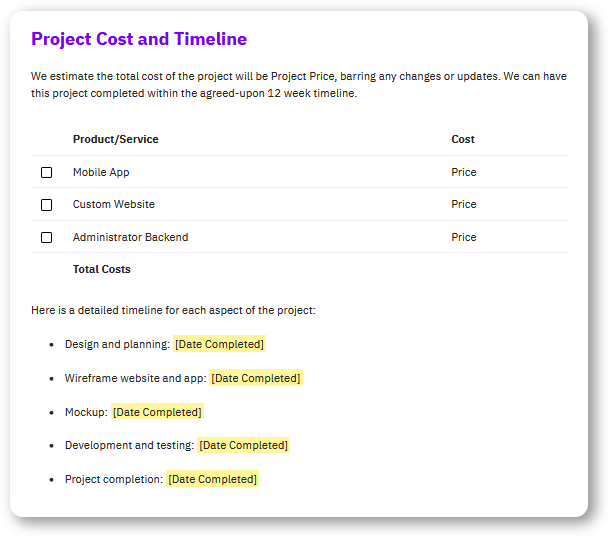The width and height of the screenshot is (610, 538).
Task: Check the Custom Website checkbox
Action: 46,205
